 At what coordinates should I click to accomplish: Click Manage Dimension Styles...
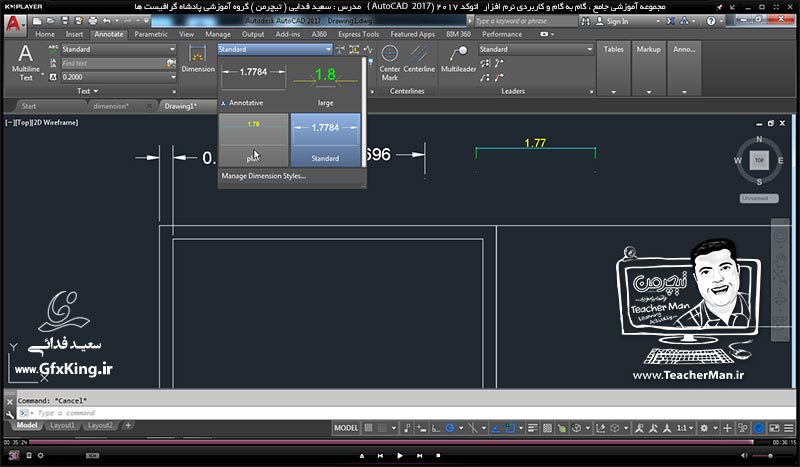(264, 176)
